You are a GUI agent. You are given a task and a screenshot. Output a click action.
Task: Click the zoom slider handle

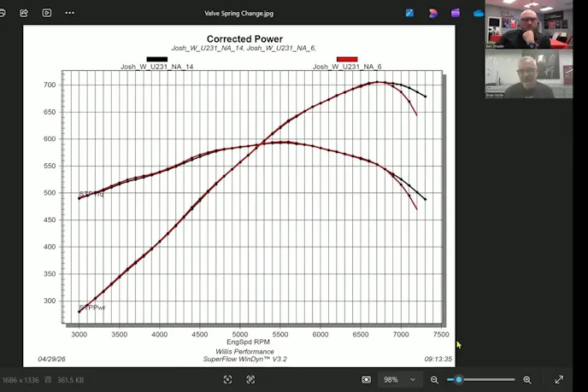click(459, 380)
